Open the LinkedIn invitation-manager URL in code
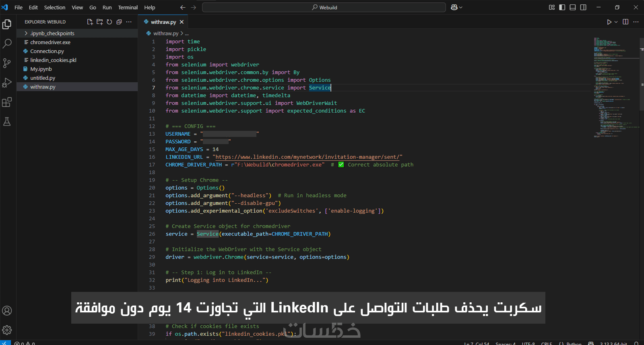Viewport: 644px width, 345px height. click(307, 157)
